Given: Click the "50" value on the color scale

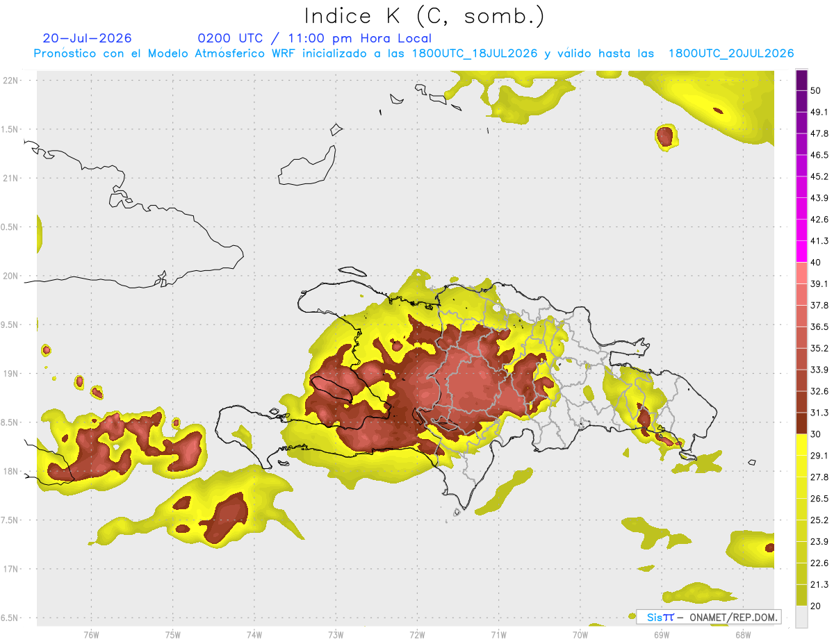Looking at the screenshot, I should (x=817, y=91).
